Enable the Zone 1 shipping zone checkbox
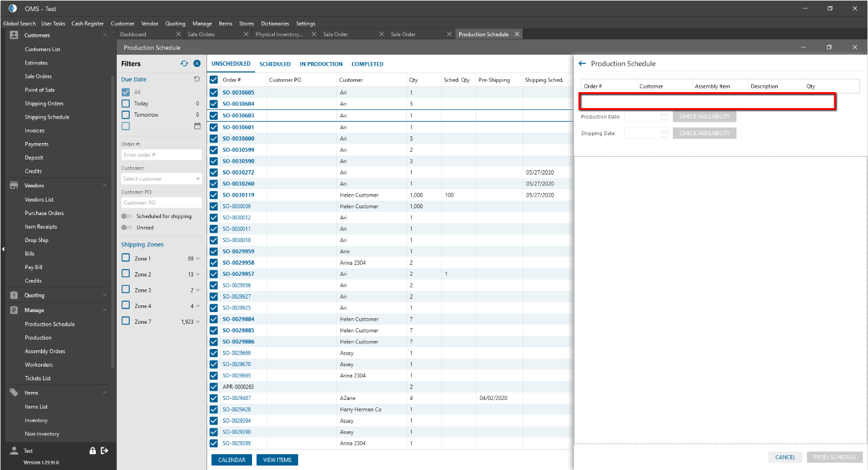This screenshot has height=470, width=868. (126, 259)
